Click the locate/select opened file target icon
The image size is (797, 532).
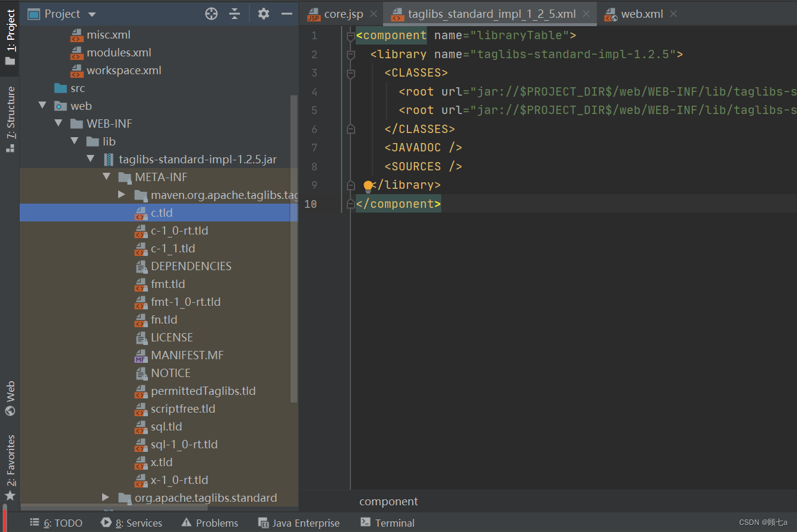click(211, 14)
